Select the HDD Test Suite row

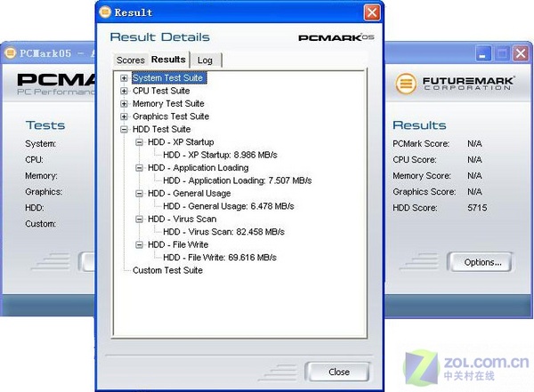[162, 130]
